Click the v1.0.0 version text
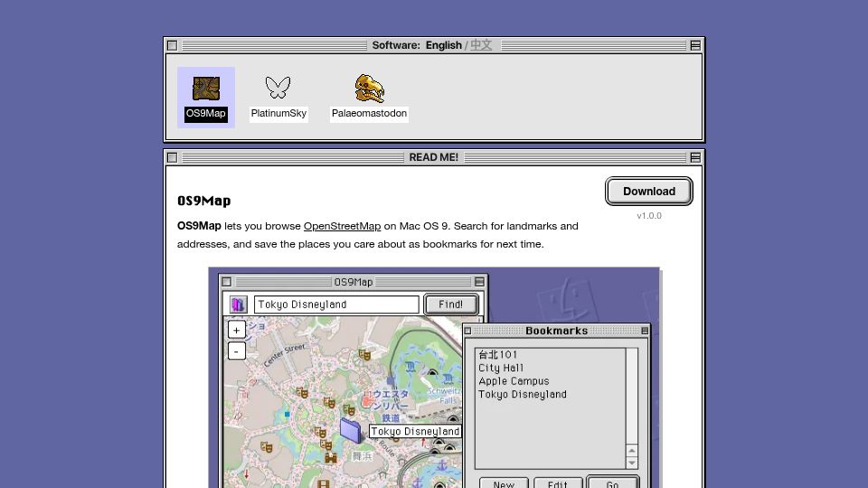Viewport: 868px width, 488px height. click(649, 216)
